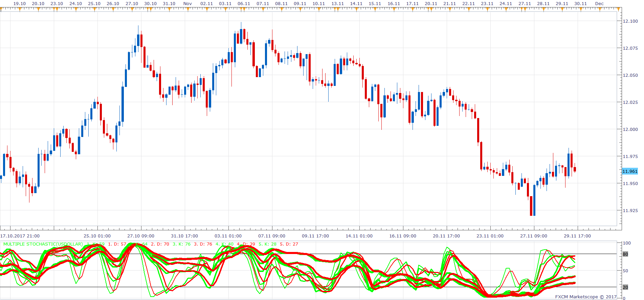The image size is (644, 300).
Task: Click the 27.10 09:00 time label
Action: tap(141, 236)
